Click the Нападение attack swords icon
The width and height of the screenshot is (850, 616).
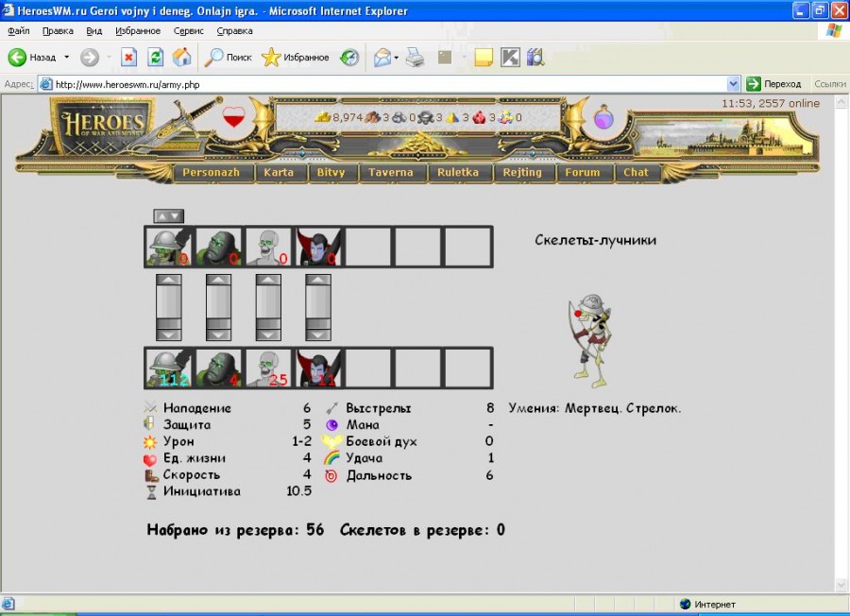point(150,408)
